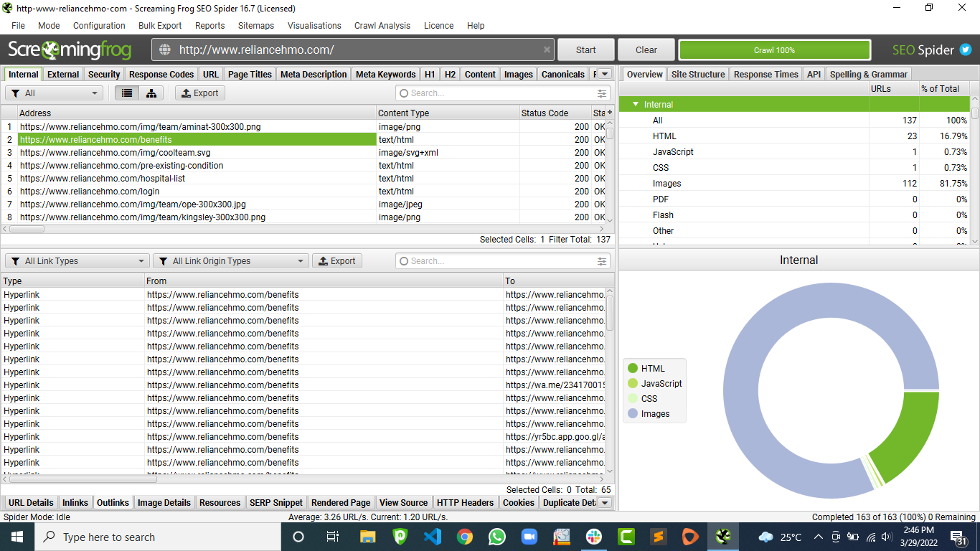Image resolution: width=980 pixels, height=551 pixels.
Task: Sort by the Content Type column header
Action: 448,113
